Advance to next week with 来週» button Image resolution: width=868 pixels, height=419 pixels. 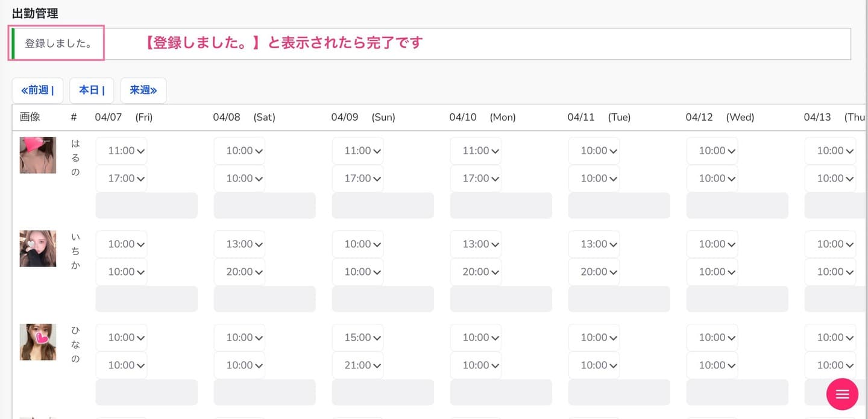tap(143, 90)
